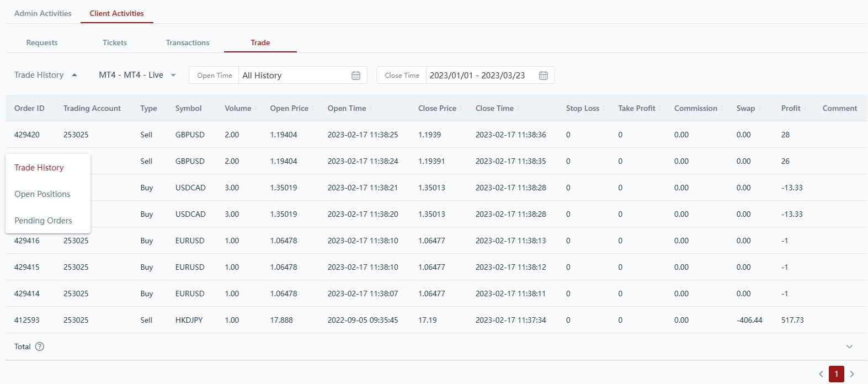The height and width of the screenshot is (384, 868).
Task: Open the Close Time calendar picker icon
Action: tap(544, 76)
